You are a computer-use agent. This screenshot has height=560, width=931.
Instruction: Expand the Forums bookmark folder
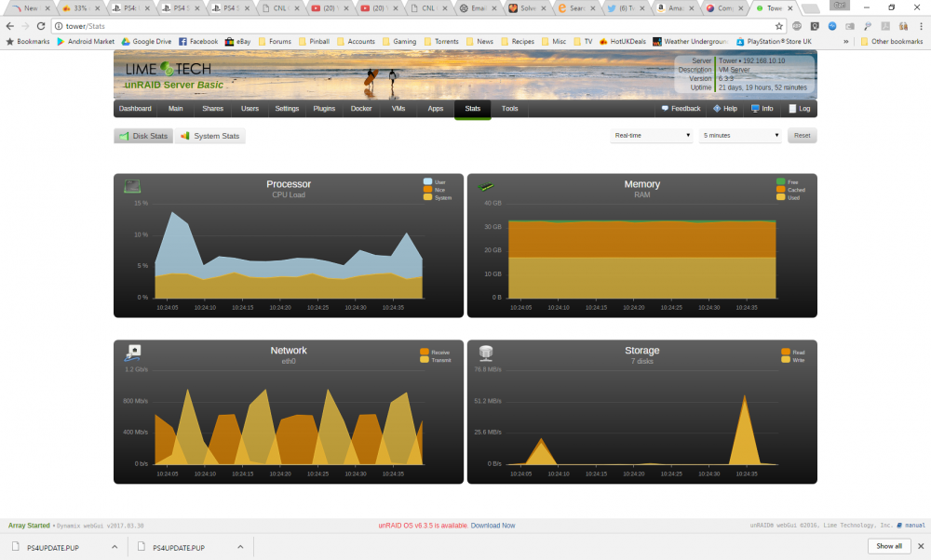[x=275, y=42]
